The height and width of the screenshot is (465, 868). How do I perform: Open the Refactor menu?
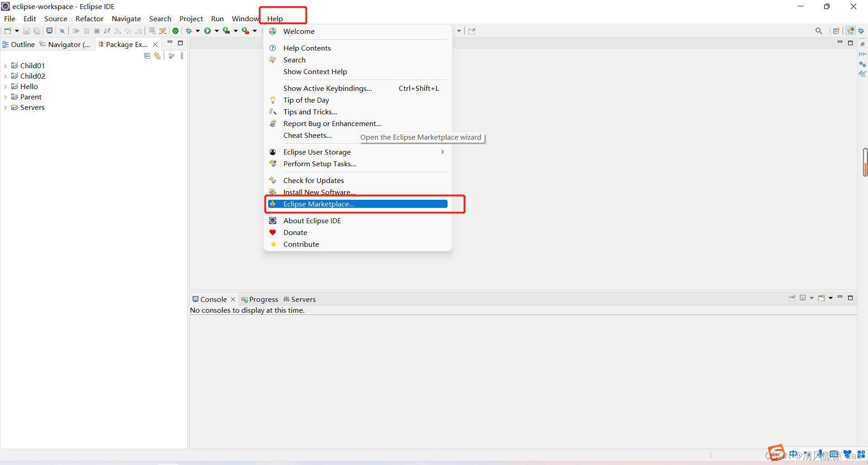(90, 19)
